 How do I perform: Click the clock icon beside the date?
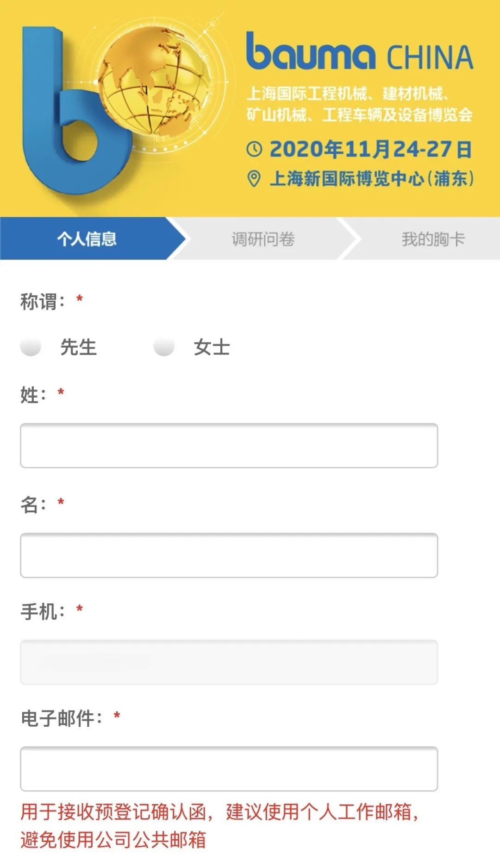[254, 149]
